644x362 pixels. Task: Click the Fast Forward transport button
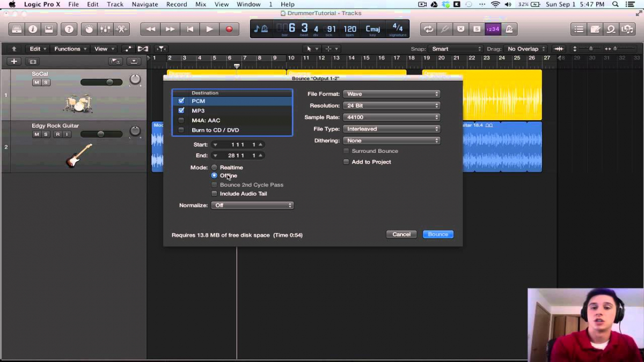(170, 29)
